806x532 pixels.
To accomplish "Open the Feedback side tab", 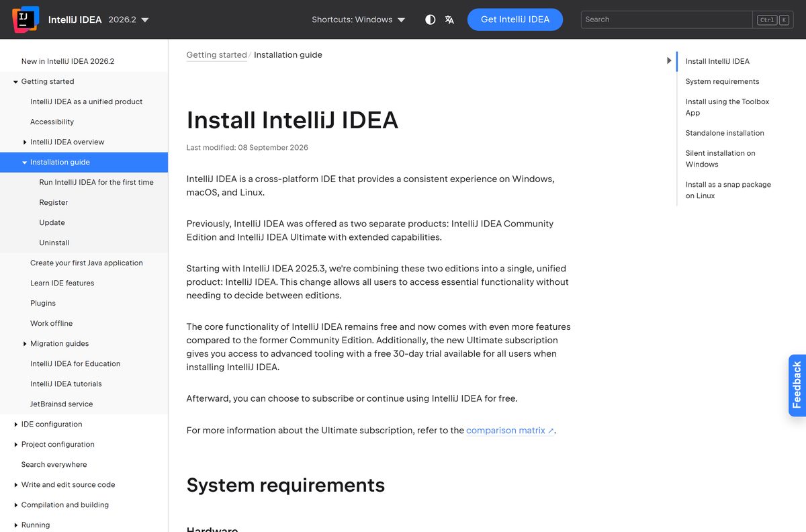I will click(x=797, y=386).
